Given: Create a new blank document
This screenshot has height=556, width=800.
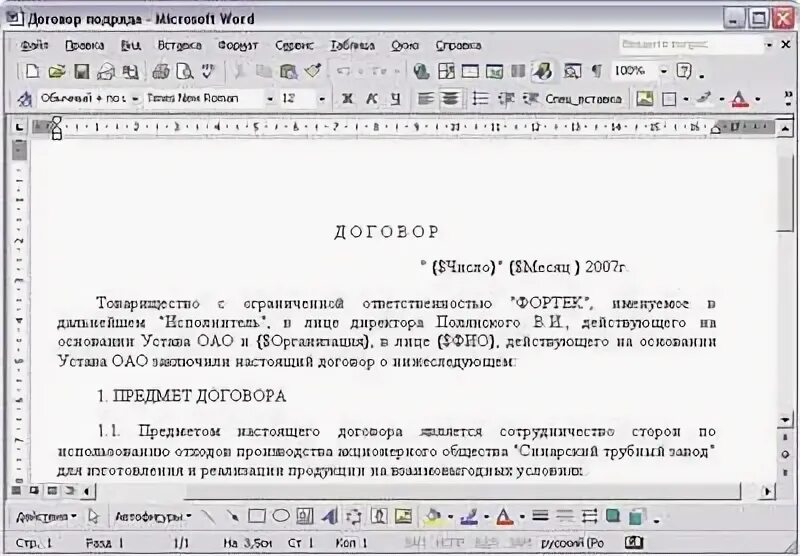Looking at the screenshot, I should [33, 71].
